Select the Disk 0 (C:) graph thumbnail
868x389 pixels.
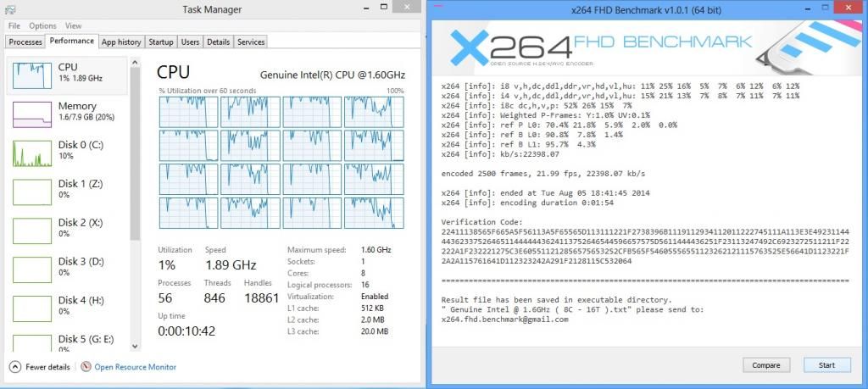pos(32,153)
